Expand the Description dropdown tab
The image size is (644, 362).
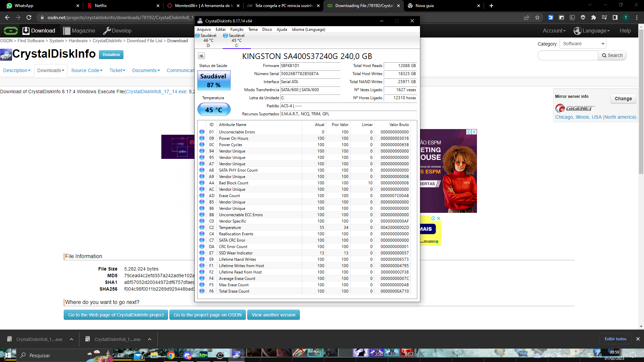[x=17, y=70]
